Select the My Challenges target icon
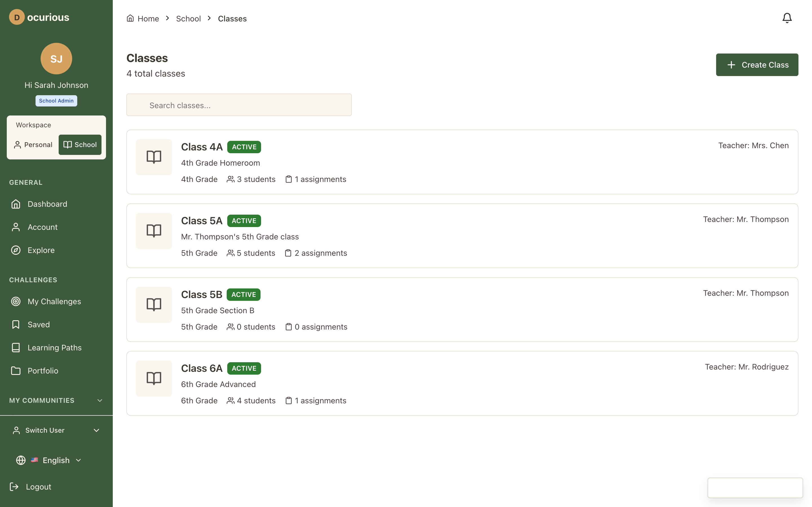 point(16,301)
